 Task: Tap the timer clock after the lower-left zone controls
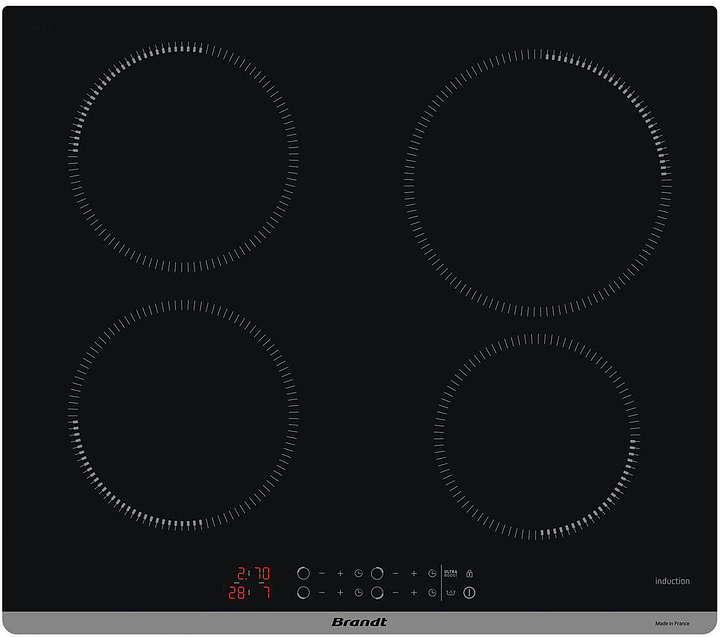358,593
